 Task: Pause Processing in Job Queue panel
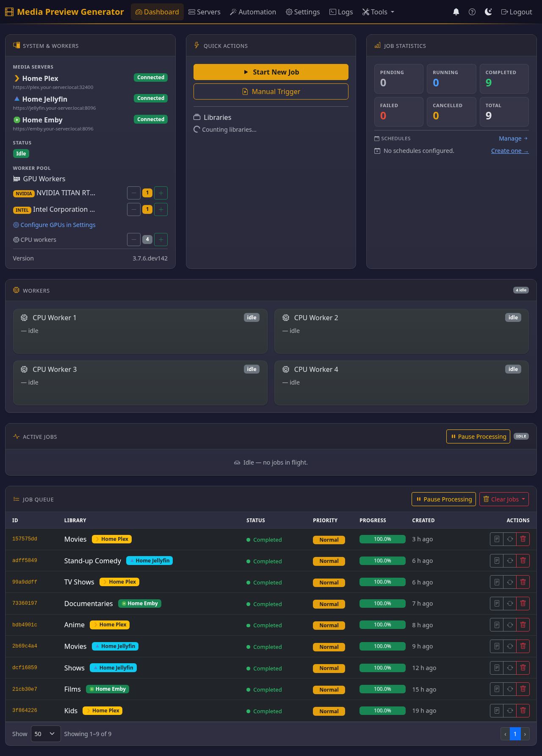(x=444, y=499)
